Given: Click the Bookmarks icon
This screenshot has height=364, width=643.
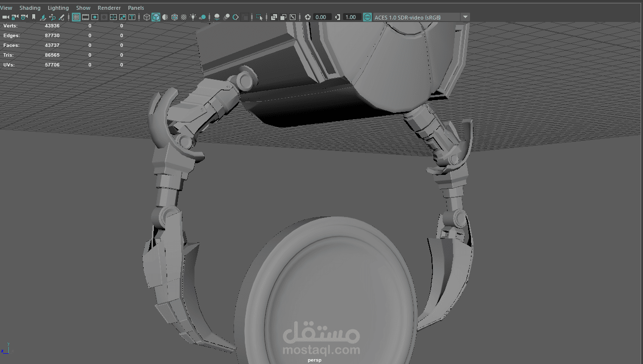Looking at the screenshot, I should pyautogui.click(x=34, y=17).
